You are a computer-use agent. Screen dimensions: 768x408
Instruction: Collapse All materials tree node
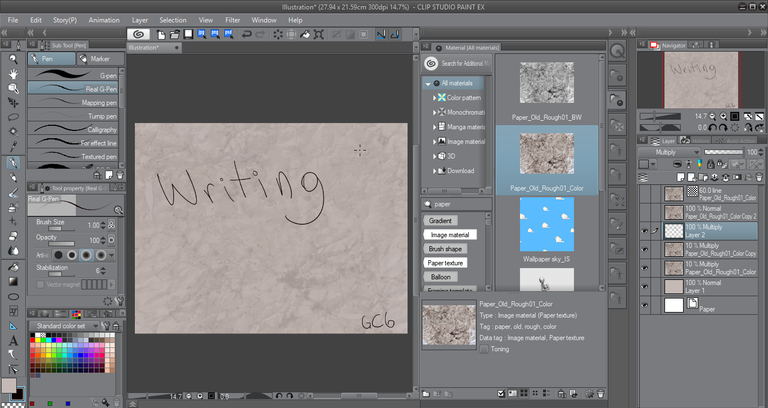pyautogui.click(x=428, y=84)
